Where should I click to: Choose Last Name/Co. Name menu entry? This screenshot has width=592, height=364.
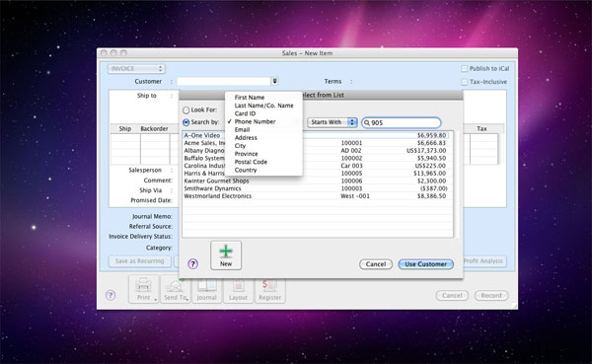263,106
